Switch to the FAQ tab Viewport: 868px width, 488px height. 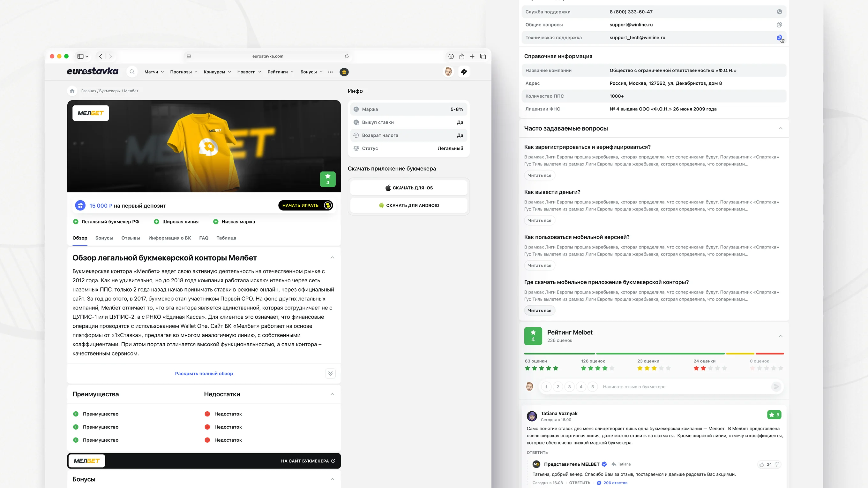point(204,238)
